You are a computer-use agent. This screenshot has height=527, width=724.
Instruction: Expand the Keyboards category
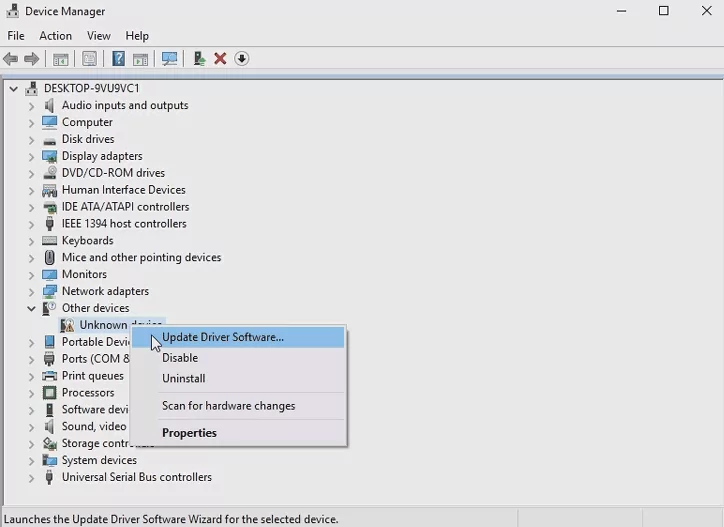pos(31,241)
